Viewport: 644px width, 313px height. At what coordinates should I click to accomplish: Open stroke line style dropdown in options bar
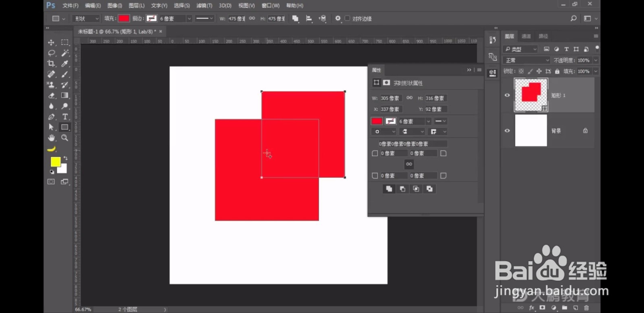[x=204, y=19]
